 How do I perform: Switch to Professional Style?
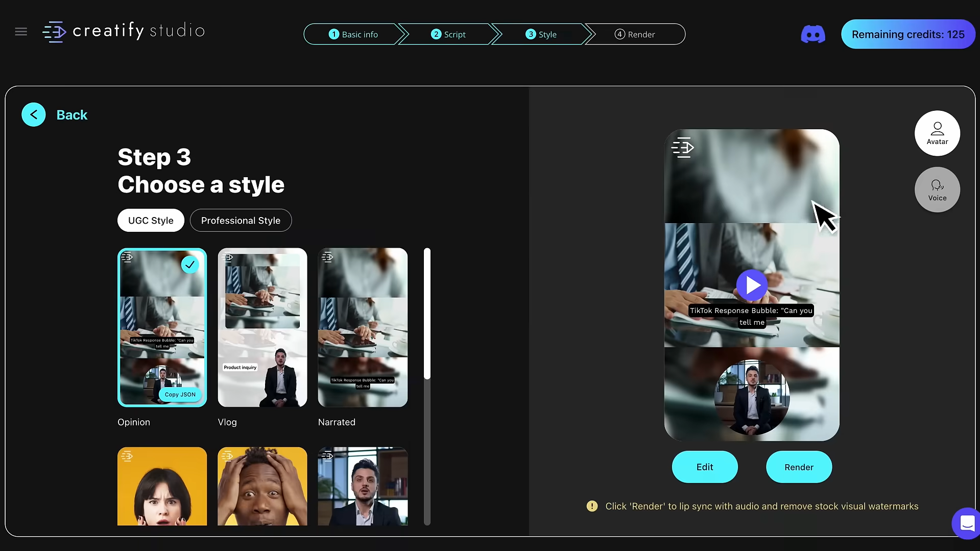241,220
